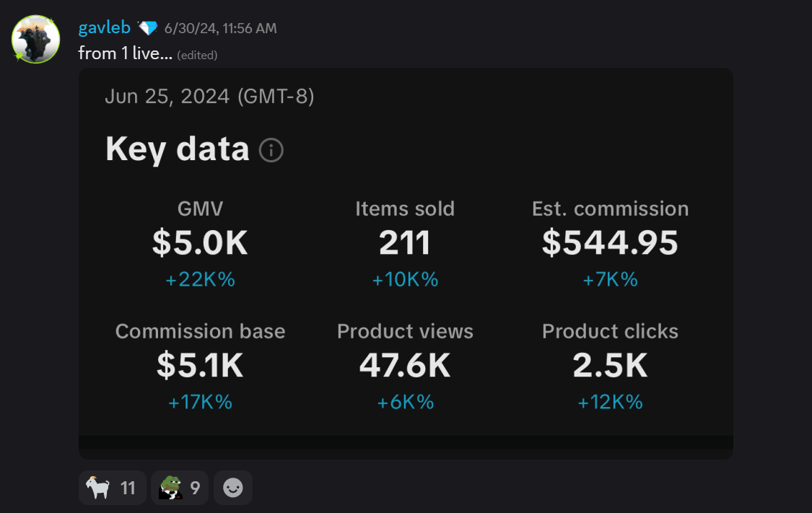This screenshot has width=812, height=513.
Task: Click the +22K% change under GMV
Action: 200,280
